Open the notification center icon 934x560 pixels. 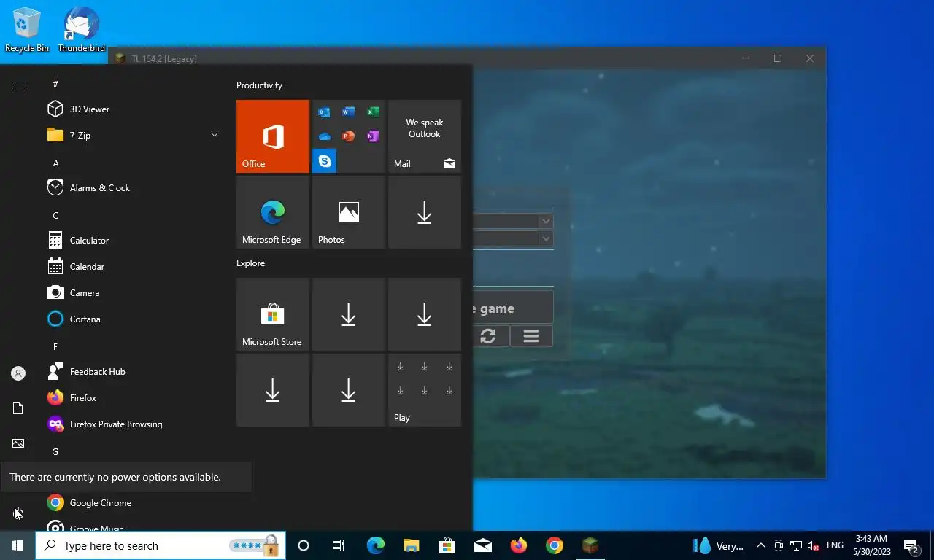pyautogui.click(x=911, y=545)
